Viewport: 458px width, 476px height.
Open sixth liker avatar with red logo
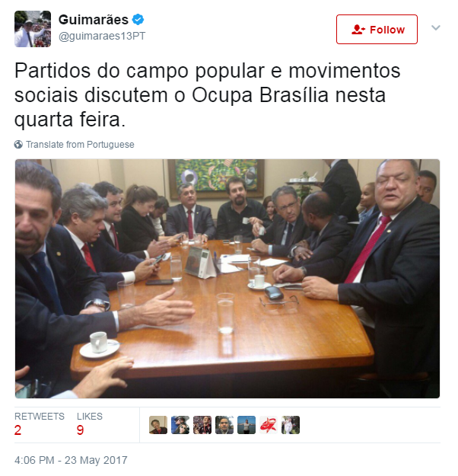(x=269, y=425)
